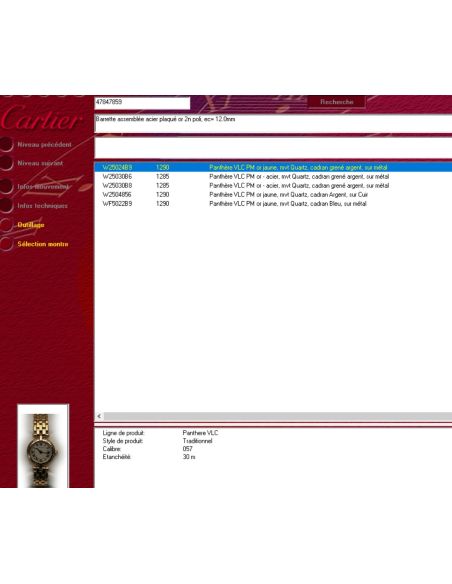Open the Outillage menu item
The height and width of the screenshot is (584, 452).
coord(31,225)
